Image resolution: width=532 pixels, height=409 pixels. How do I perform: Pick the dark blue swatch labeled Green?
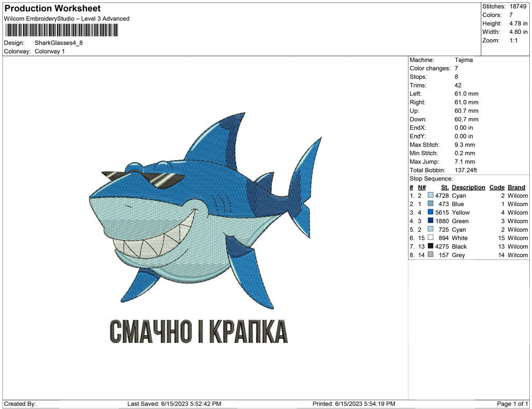click(x=430, y=221)
